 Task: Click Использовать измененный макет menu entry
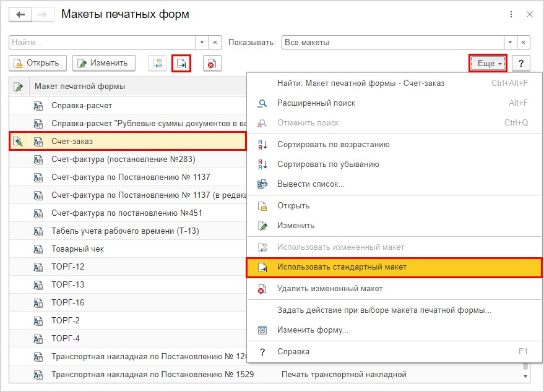coord(394,247)
